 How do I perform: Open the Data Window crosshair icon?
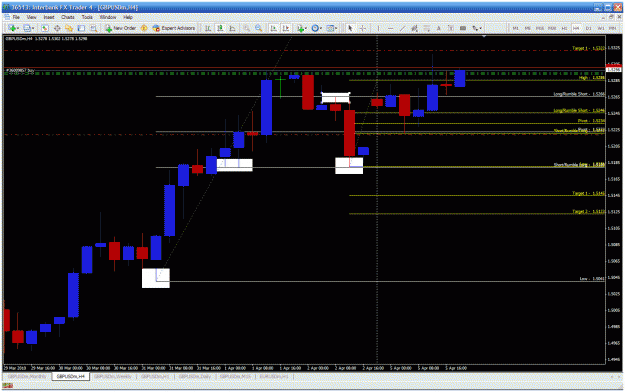click(57, 28)
